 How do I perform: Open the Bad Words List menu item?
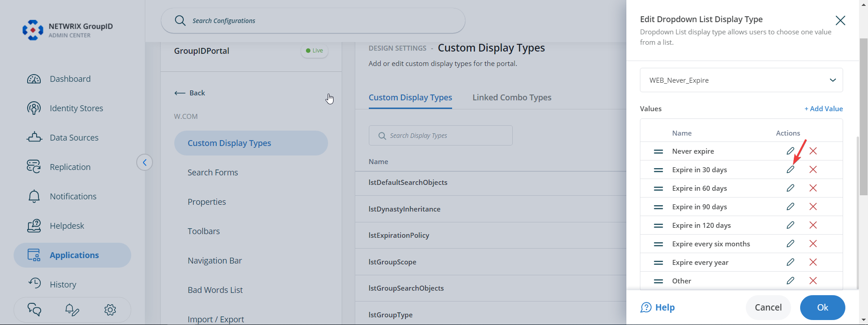215,290
